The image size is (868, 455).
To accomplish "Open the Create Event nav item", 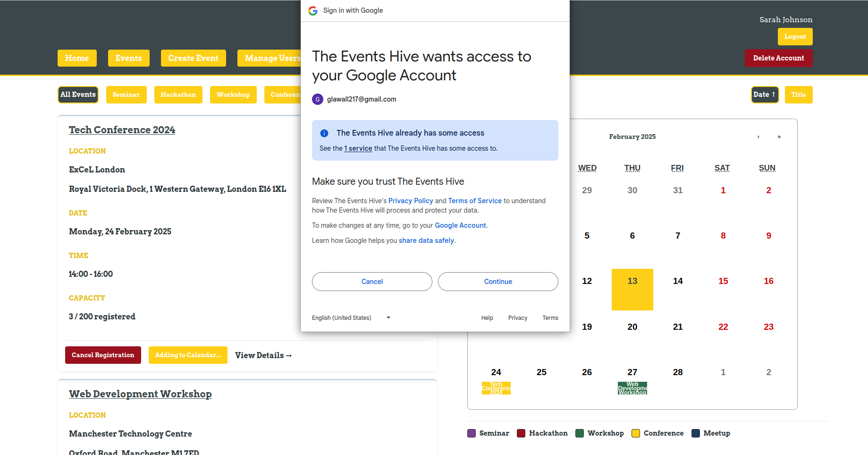I will 194,58.
